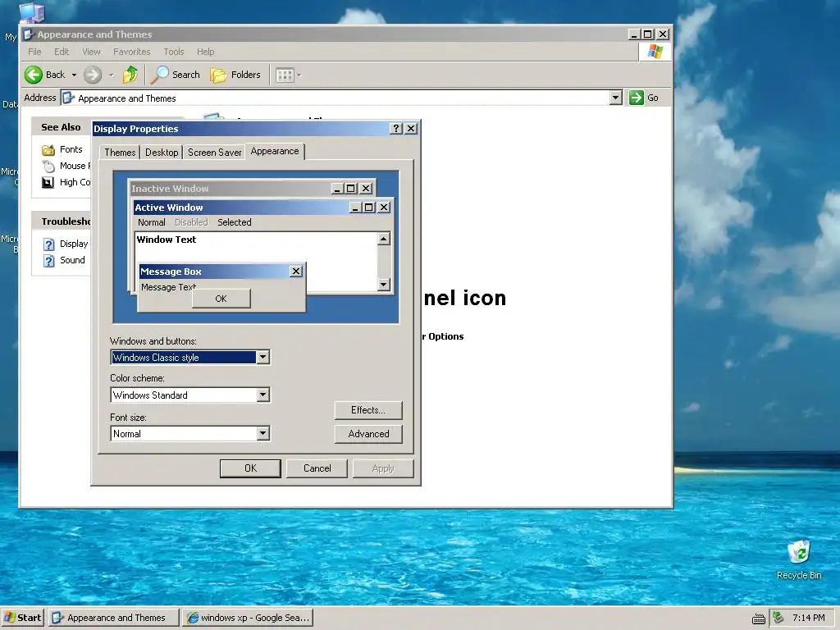Switch to the windows xp Google Search taskbar button
The width and height of the screenshot is (840, 630).
[248, 618]
